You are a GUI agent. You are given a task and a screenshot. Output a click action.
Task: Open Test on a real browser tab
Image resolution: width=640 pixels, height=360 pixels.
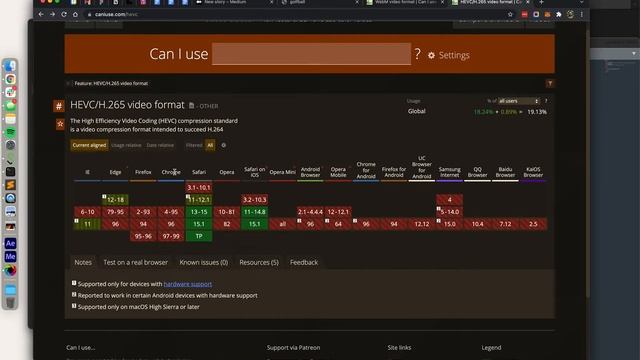pos(136,262)
